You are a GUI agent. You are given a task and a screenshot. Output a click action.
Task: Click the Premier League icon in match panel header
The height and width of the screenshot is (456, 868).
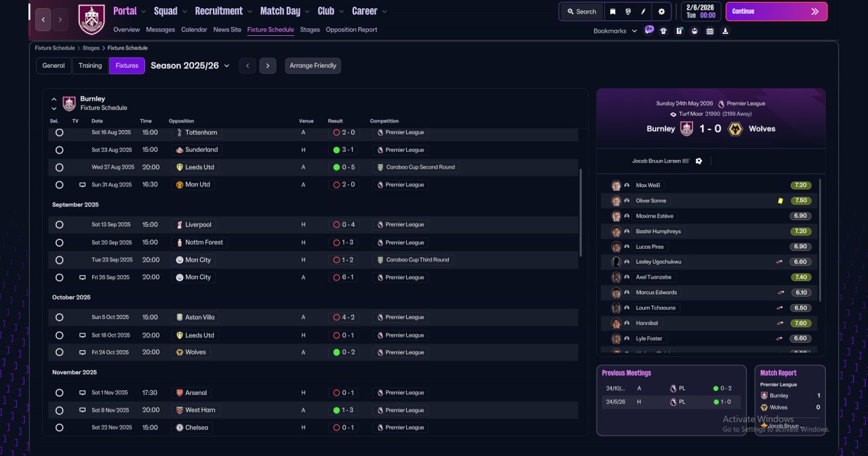(721, 104)
